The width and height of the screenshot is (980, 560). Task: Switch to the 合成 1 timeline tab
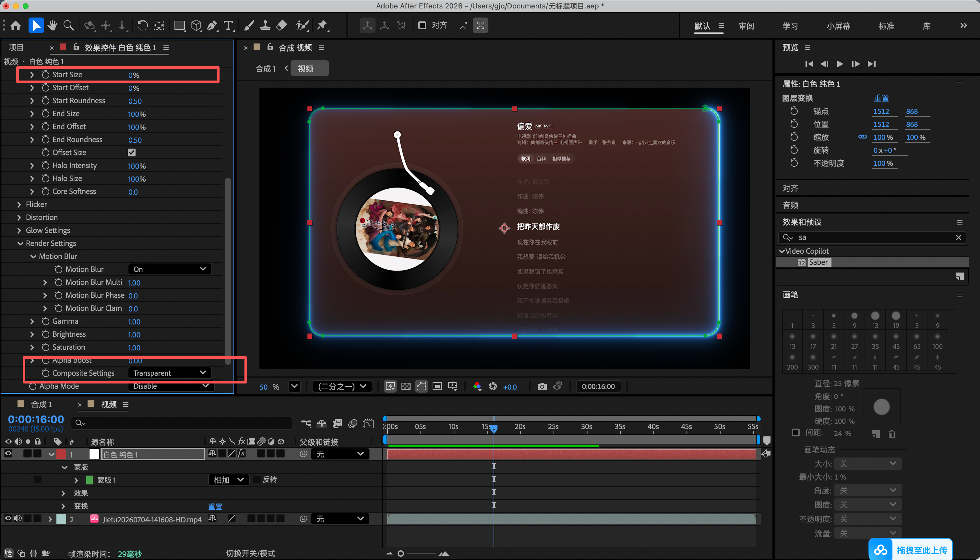[x=41, y=404]
